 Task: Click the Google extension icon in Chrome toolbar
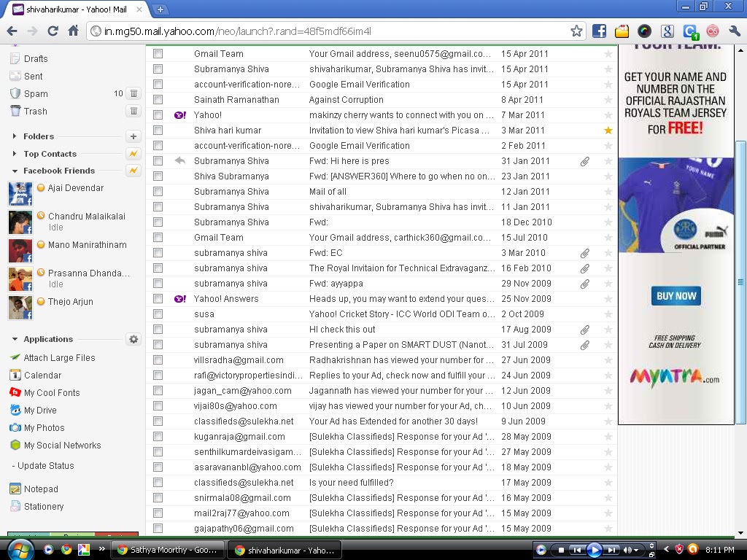point(667,31)
